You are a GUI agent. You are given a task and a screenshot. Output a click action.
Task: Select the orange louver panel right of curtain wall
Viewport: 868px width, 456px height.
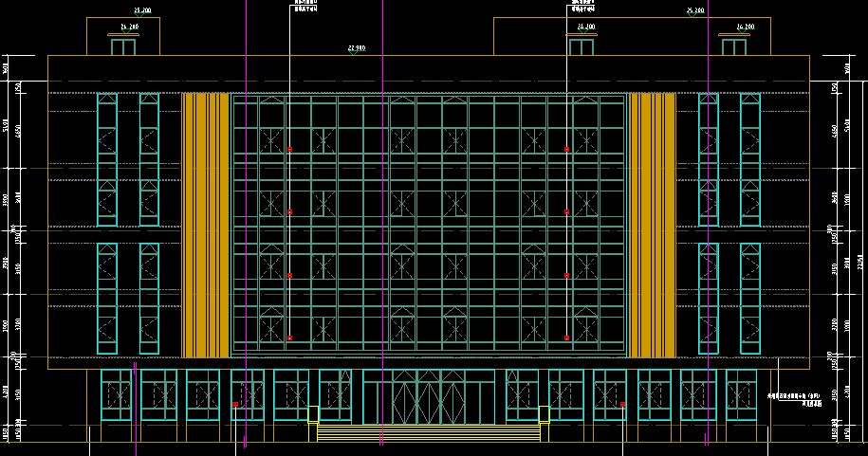(652, 226)
